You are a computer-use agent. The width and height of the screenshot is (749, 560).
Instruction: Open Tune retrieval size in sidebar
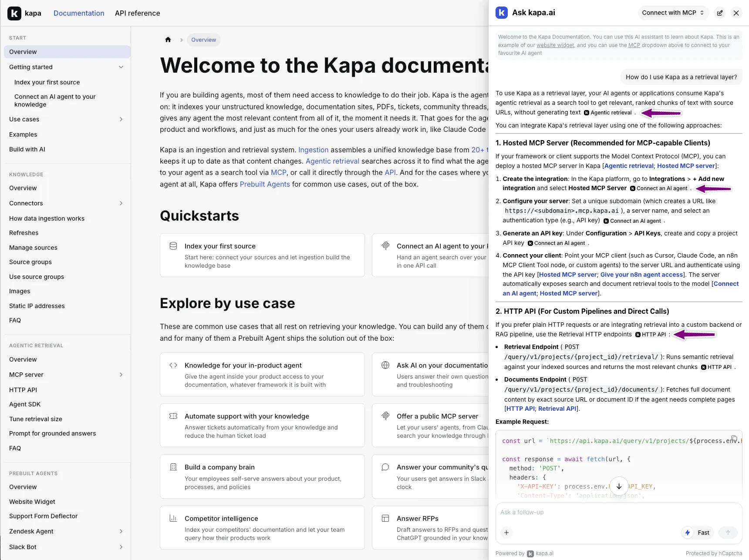[x=36, y=419]
